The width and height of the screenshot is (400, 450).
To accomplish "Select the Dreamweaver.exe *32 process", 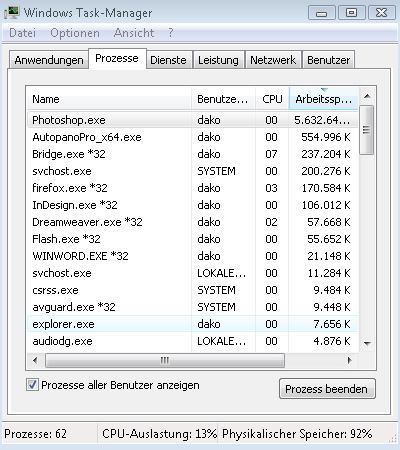I will [192, 222].
